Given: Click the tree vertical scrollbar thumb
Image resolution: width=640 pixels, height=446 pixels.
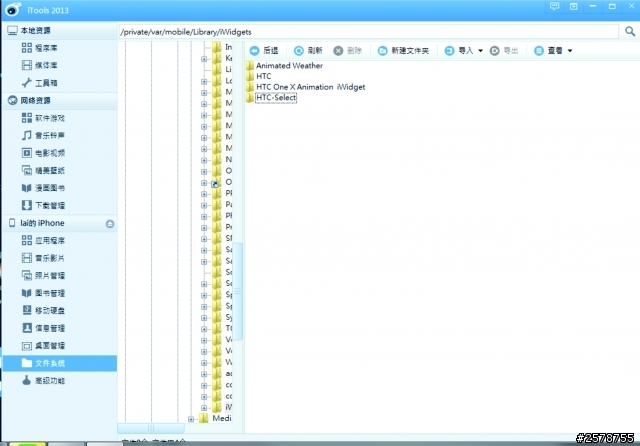Looking at the screenshot, I should pos(238,291).
